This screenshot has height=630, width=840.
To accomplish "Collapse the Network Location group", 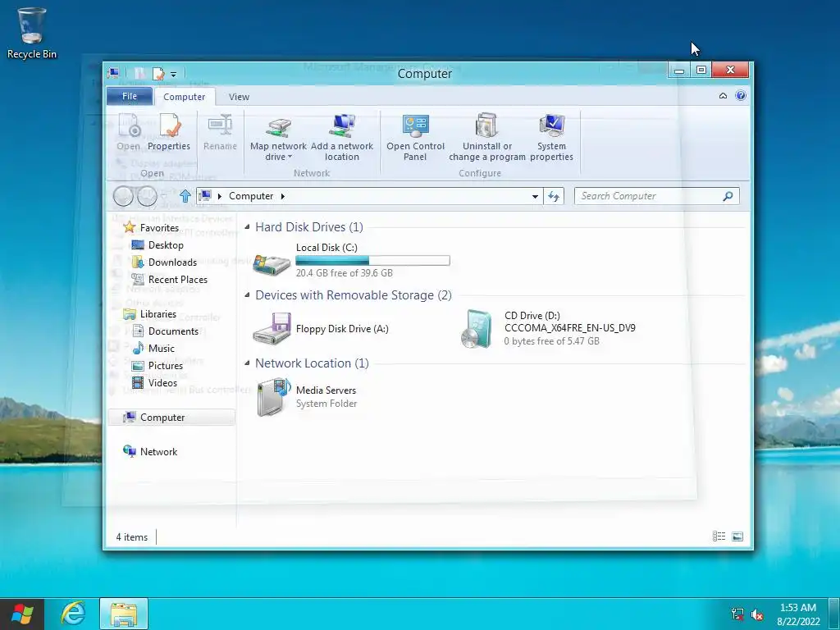I will coord(247,363).
